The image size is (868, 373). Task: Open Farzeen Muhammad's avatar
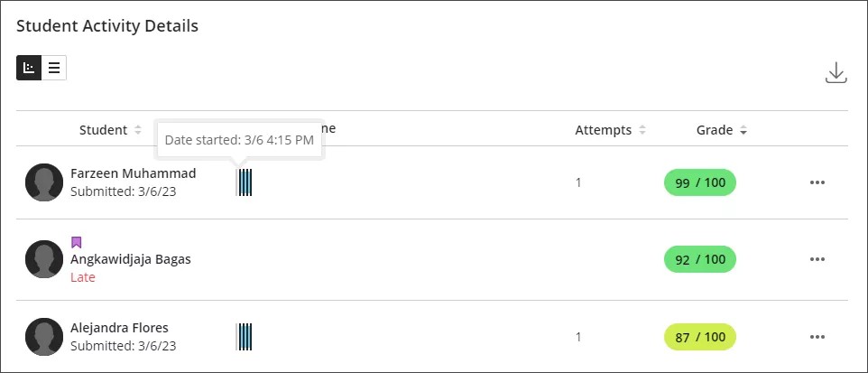click(x=43, y=182)
